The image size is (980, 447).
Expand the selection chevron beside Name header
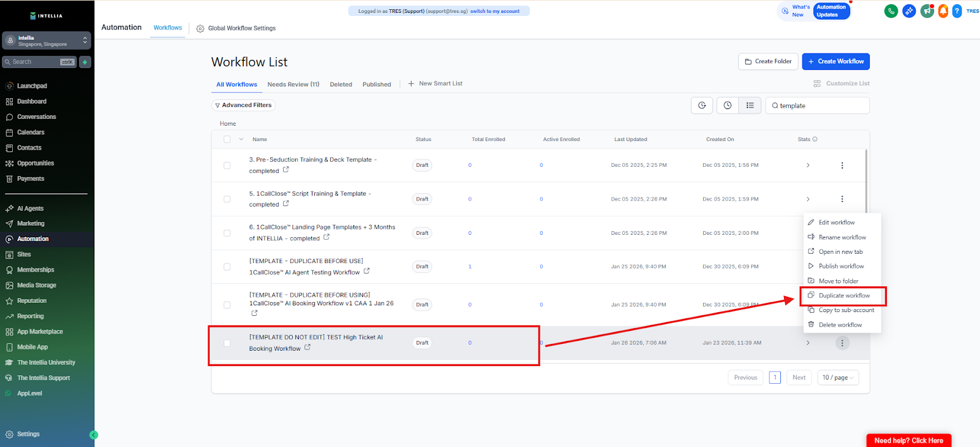[x=241, y=139]
